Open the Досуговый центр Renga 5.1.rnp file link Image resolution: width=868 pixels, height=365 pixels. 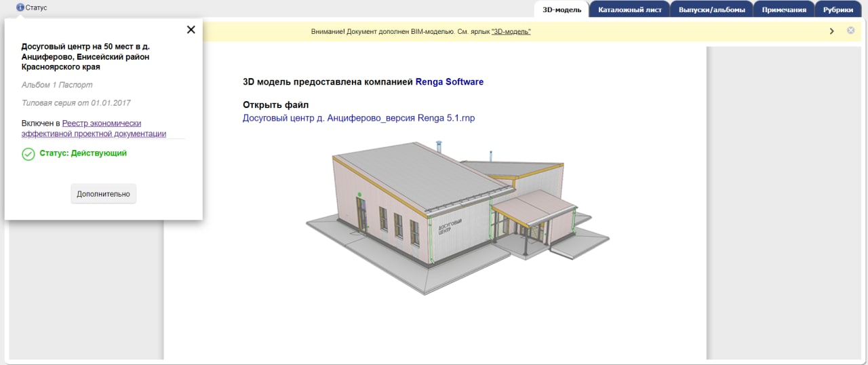coord(359,117)
